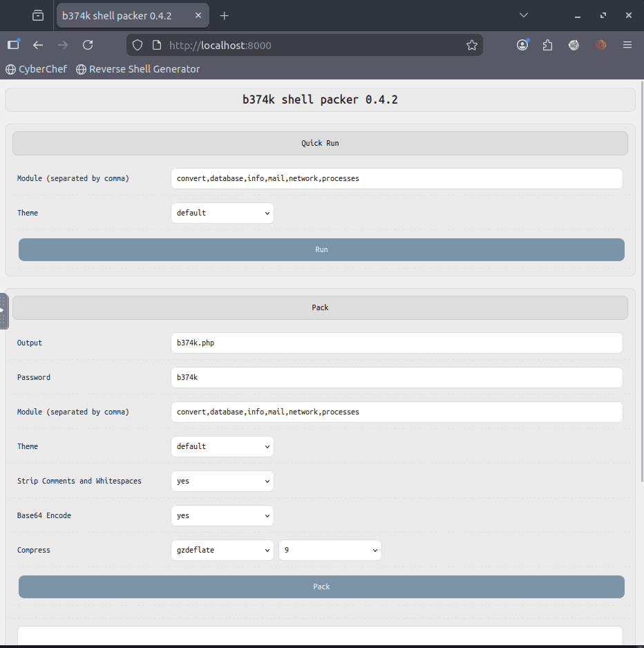
Task: Open a new tab with plus icon
Action: pos(224,15)
